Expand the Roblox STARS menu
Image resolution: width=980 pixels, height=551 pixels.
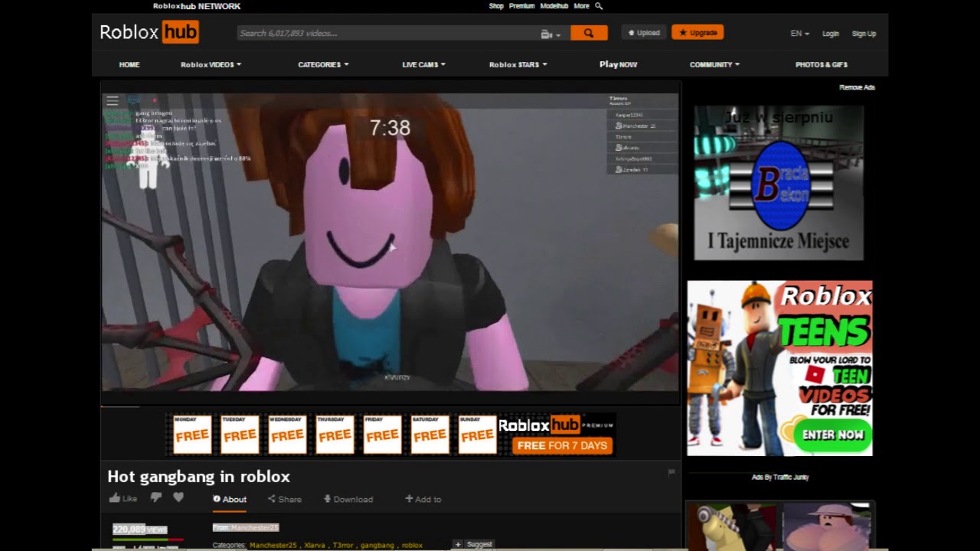coord(518,65)
